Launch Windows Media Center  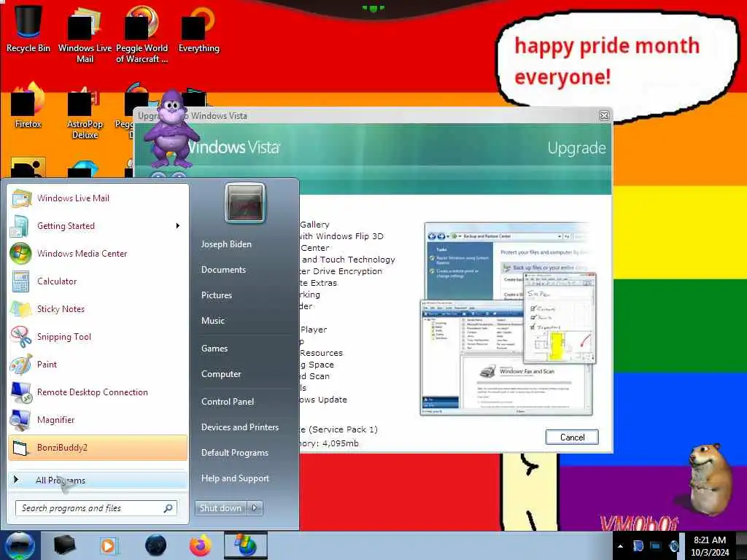[x=98, y=253]
